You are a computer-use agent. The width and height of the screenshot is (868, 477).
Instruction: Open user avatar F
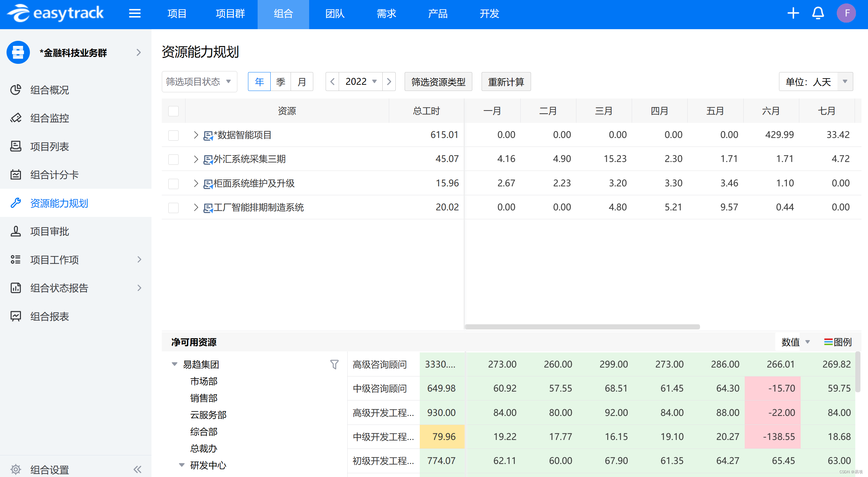point(846,14)
